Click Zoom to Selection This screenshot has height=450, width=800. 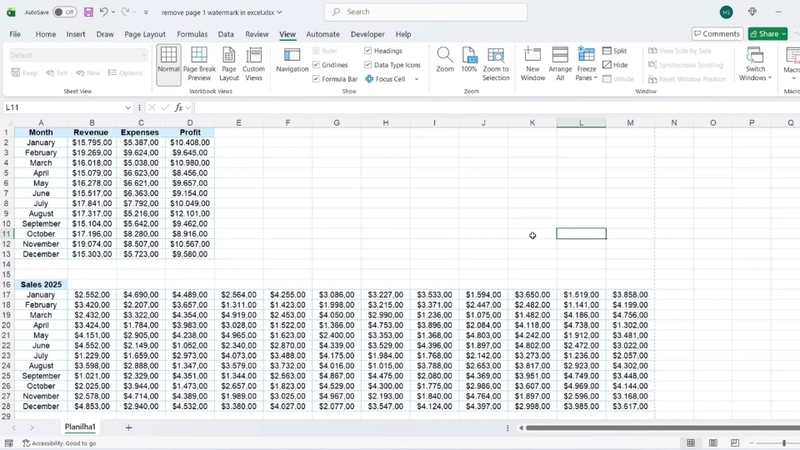tap(495, 64)
